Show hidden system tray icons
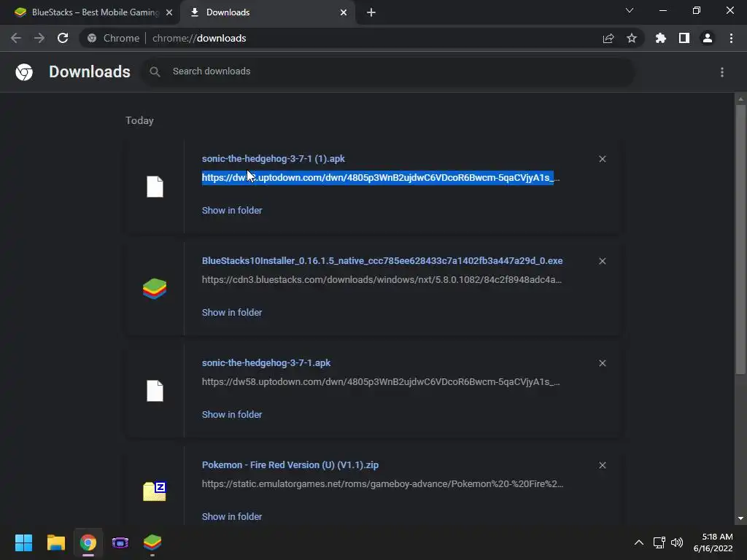 (x=639, y=542)
